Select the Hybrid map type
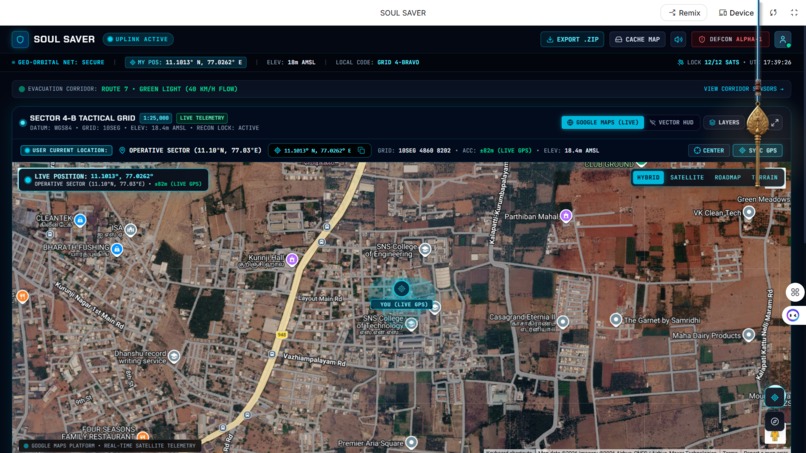Viewport: 806px width, 453px height. [648, 177]
